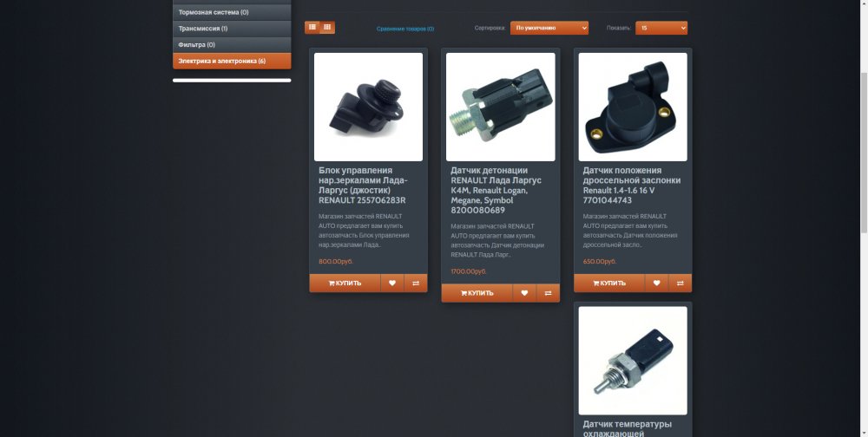Compare the knock sensor 8200080689 product
This screenshot has width=868, height=437.
tap(548, 293)
